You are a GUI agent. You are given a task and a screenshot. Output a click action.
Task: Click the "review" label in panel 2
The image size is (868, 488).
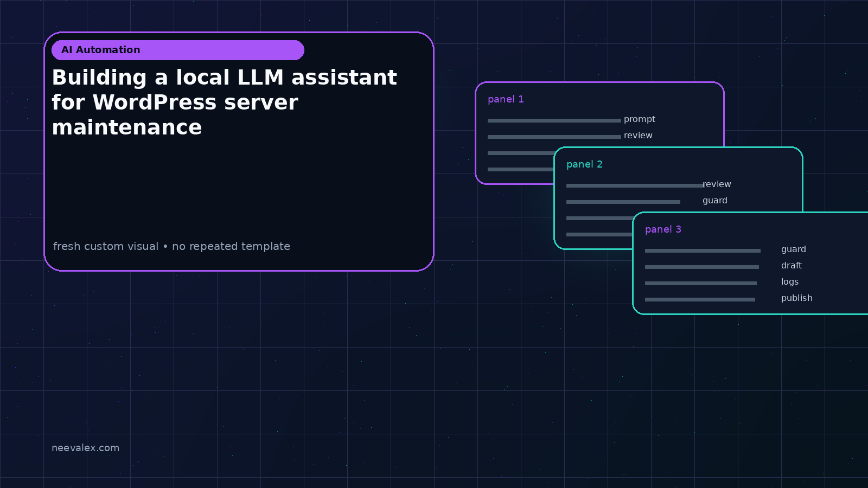click(717, 184)
